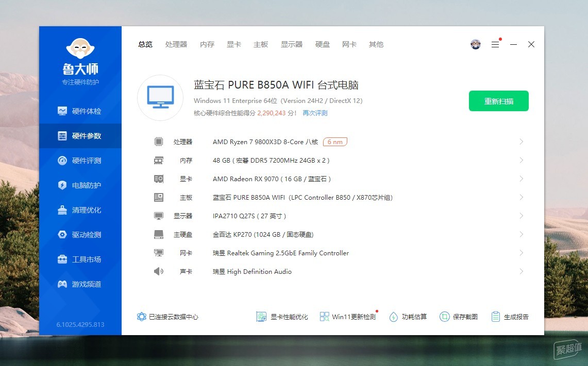Click the 处理器 CPU chip icon
The image size is (588, 366).
point(159,142)
